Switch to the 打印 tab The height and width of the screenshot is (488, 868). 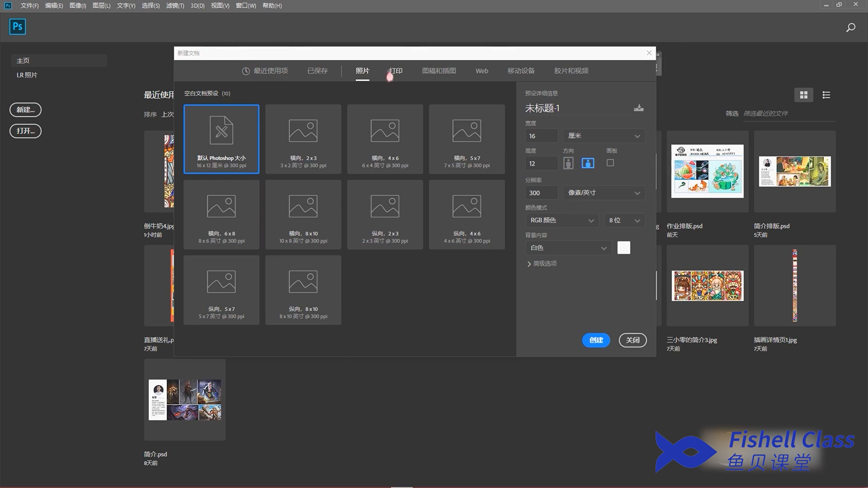coord(396,71)
